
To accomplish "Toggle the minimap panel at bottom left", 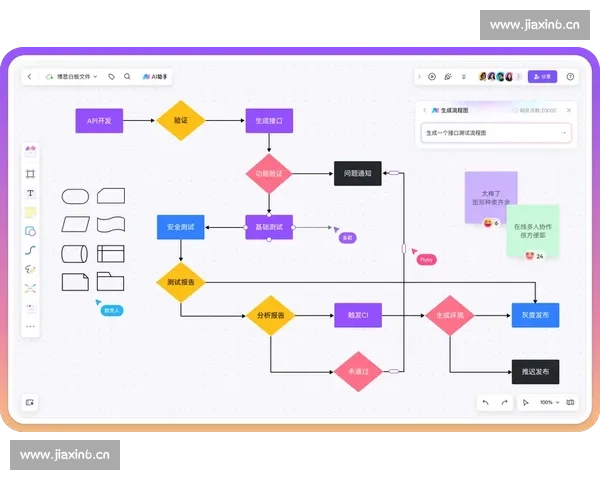I will click(x=30, y=402).
